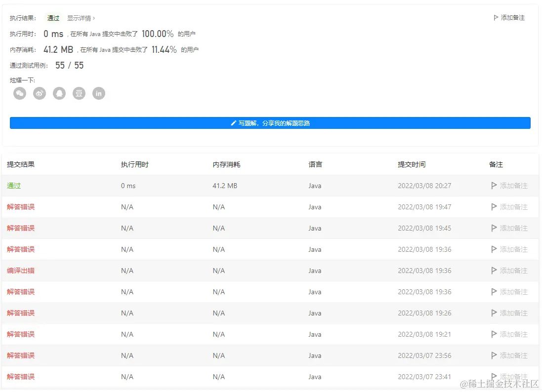Click 添加备注 flag at top right
This screenshot has height=392, width=542.
(509, 18)
